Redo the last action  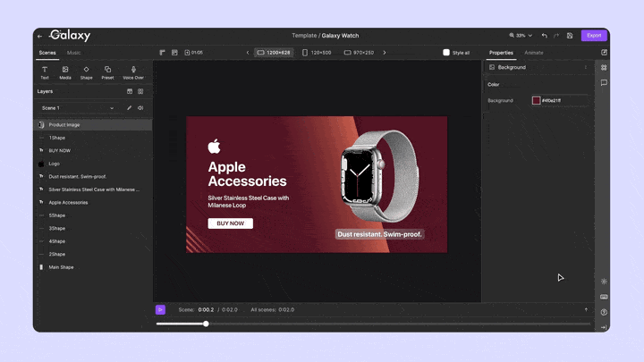coord(556,36)
